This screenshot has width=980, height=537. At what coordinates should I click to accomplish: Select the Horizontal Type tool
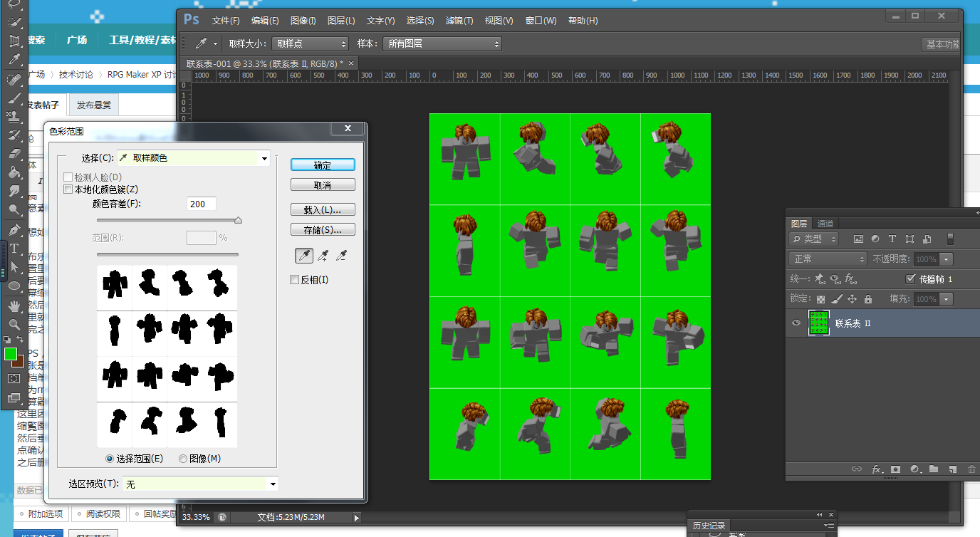(14, 249)
